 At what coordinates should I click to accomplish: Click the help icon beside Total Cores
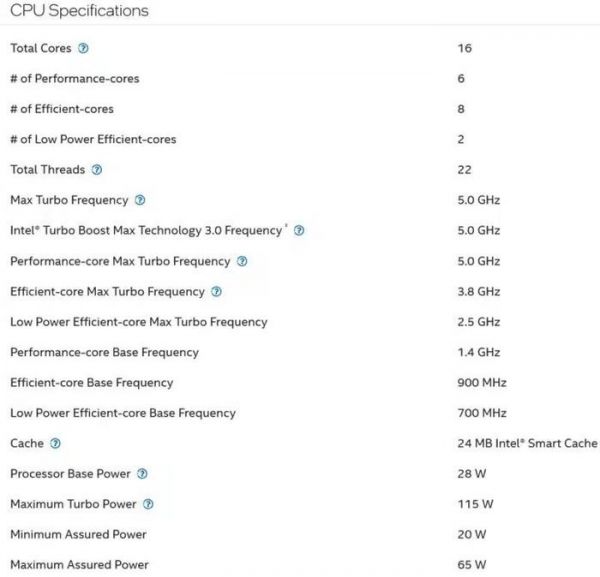(x=83, y=48)
